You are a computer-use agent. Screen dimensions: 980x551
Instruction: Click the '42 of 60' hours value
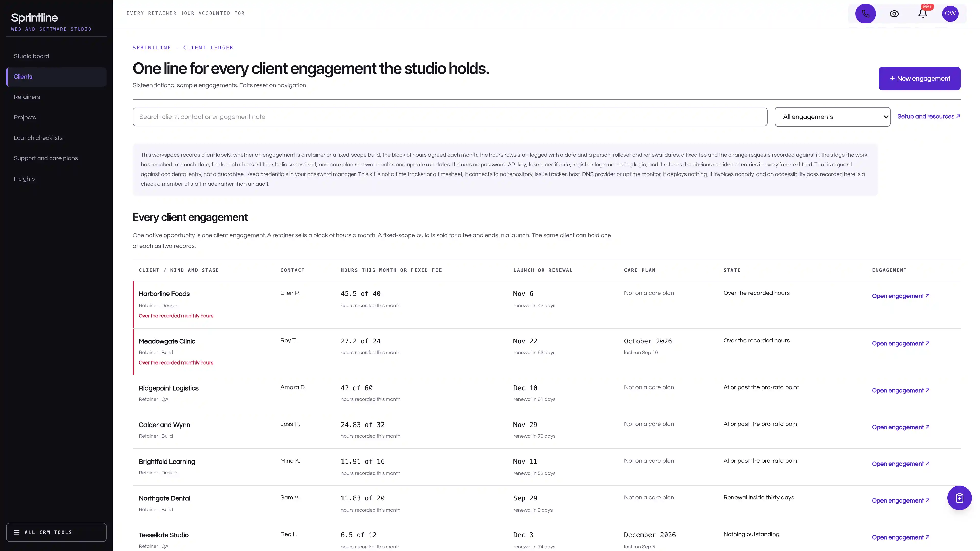coord(357,388)
